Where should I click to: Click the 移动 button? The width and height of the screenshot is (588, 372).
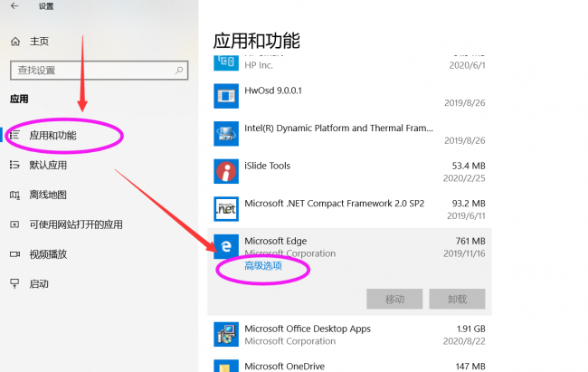(x=394, y=299)
